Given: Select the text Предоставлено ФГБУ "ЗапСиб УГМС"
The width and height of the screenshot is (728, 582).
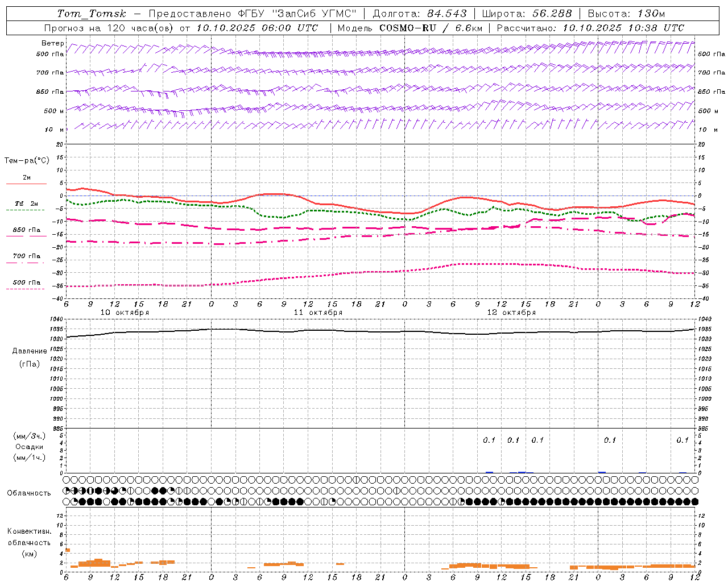Looking at the screenshot, I should 253,14.
